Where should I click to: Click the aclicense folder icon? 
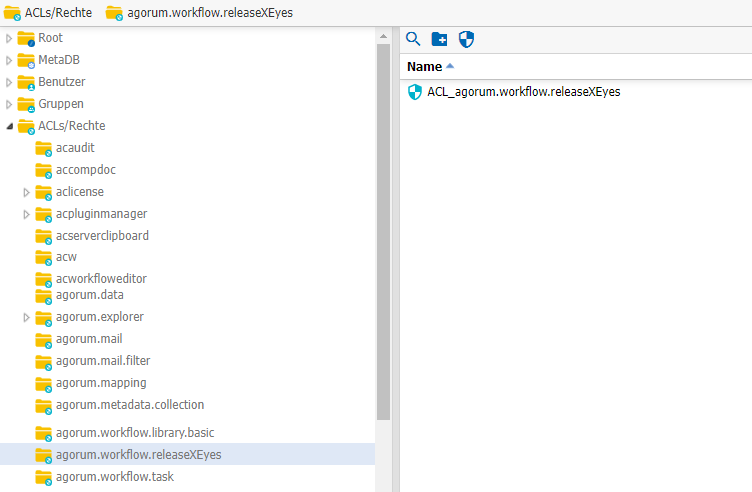tap(44, 193)
